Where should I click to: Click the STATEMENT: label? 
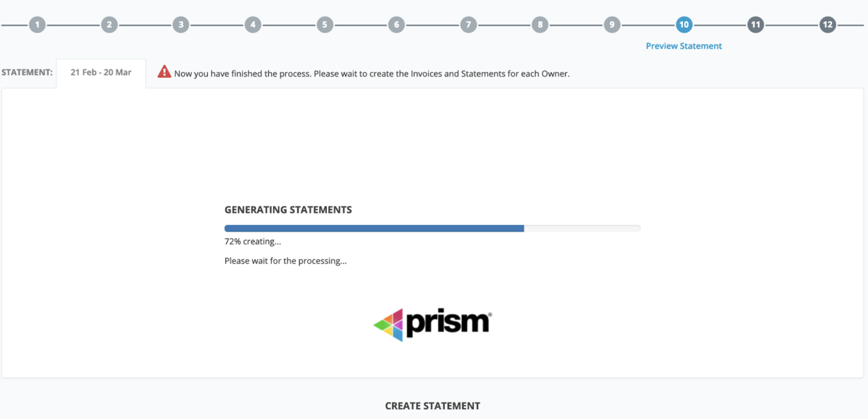pyautogui.click(x=27, y=72)
